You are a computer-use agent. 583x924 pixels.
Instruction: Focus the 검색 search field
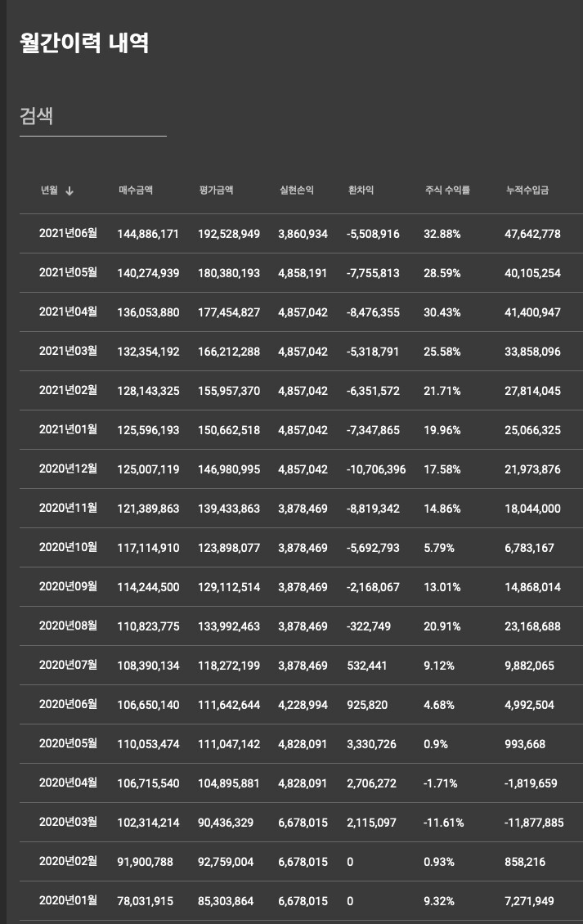click(93, 117)
